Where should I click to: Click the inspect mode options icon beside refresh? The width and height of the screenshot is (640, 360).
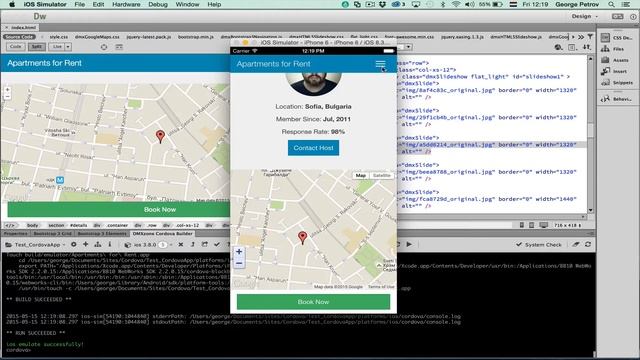(x=119, y=47)
